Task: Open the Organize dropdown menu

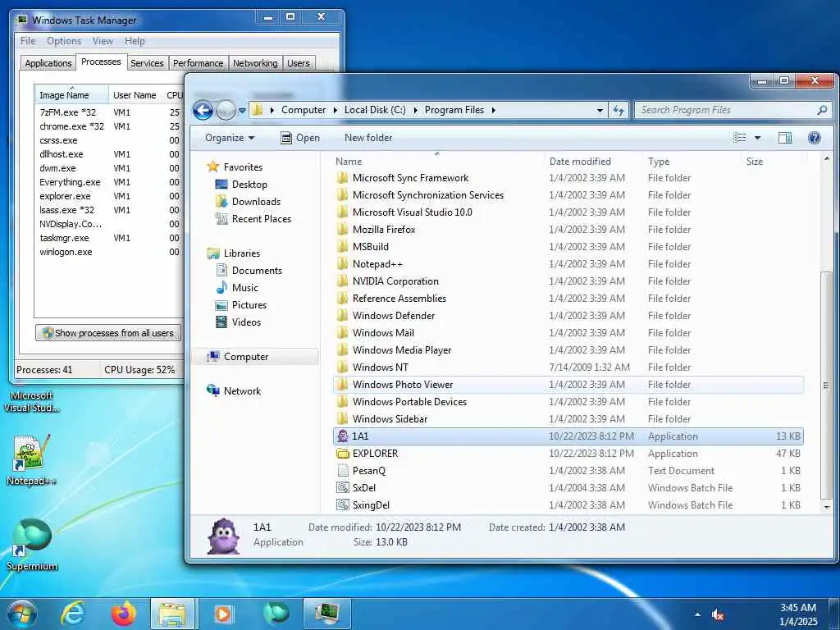Action: pos(230,138)
